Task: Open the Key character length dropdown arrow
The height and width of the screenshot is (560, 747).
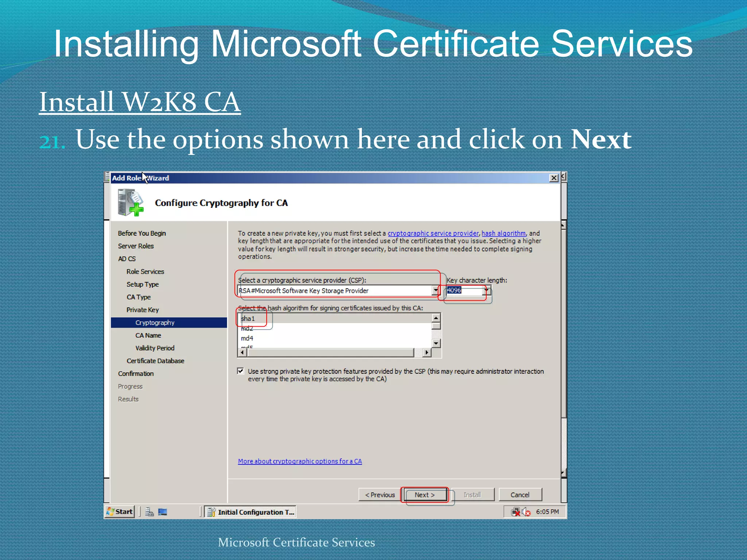Action: pos(487,290)
